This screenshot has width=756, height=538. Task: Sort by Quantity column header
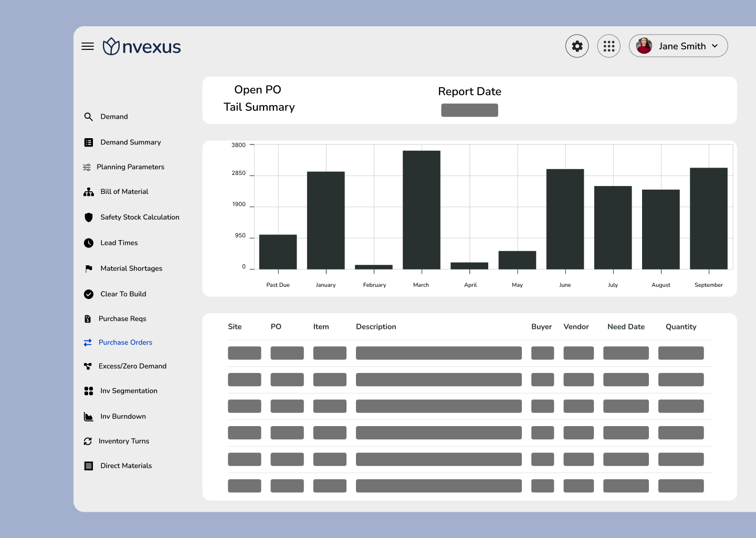click(681, 327)
